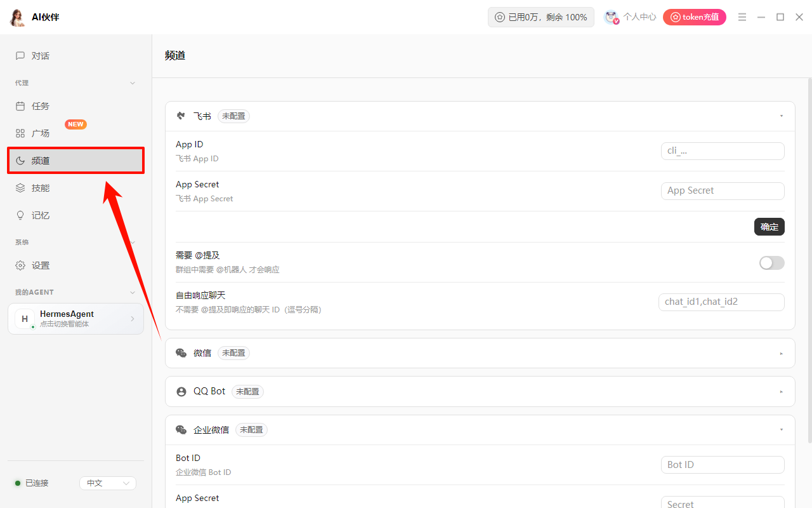Click the NEW badge on 广场
Image resolution: width=812 pixels, height=508 pixels.
click(76, 124)
